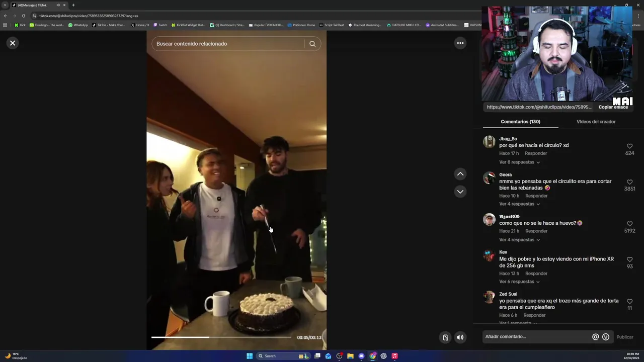Image resolution: width=644 pixels, height=362 pixels.
Task: Mute the tab using tab audio icon
Action: pos(58,5)
